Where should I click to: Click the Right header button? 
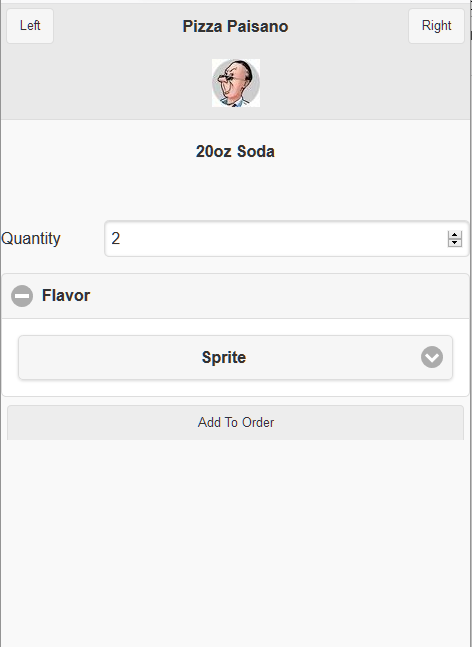[x=437, y=26]
